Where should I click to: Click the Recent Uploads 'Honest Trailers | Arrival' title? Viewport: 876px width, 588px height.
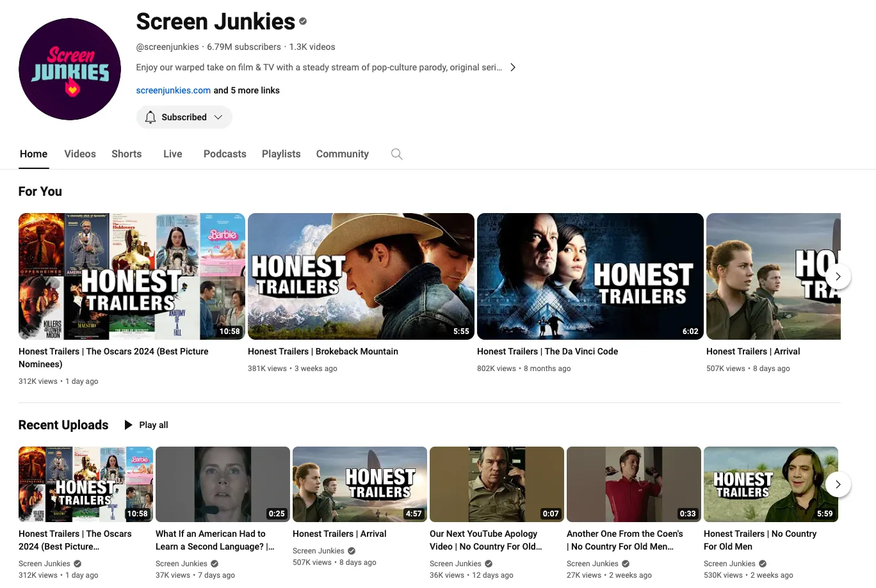(x=339, y=534)
